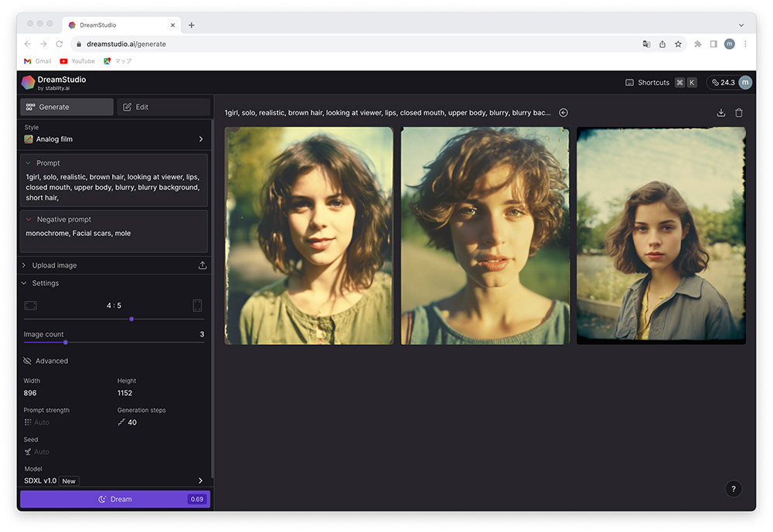Viewport: 773px width, 532px height.
Task: Open the Gmail bookmark
Action: click(x=37, y=61)
